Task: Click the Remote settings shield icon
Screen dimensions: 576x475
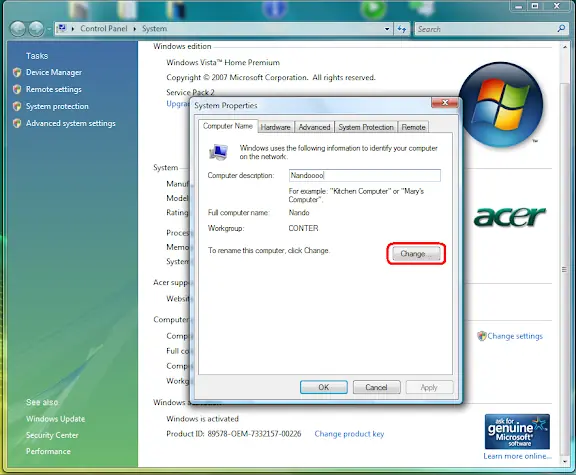Action: [x=17, y=89]
